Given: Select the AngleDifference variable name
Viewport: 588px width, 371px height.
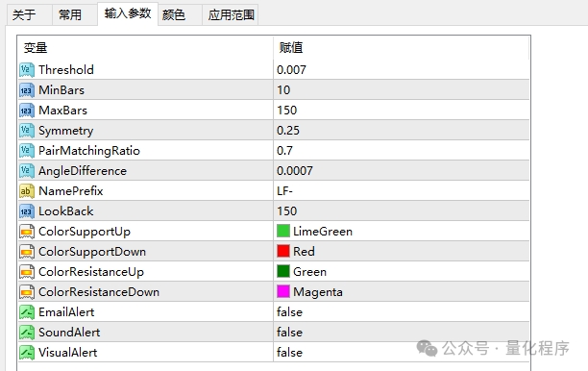Looking at the screenshot, I should [83, 171].
